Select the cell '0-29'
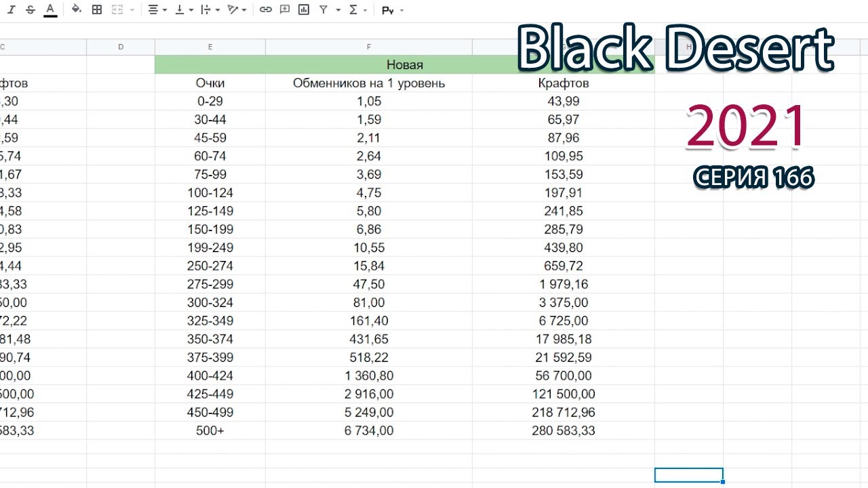 pyautogui.click(x=210, y=101)
